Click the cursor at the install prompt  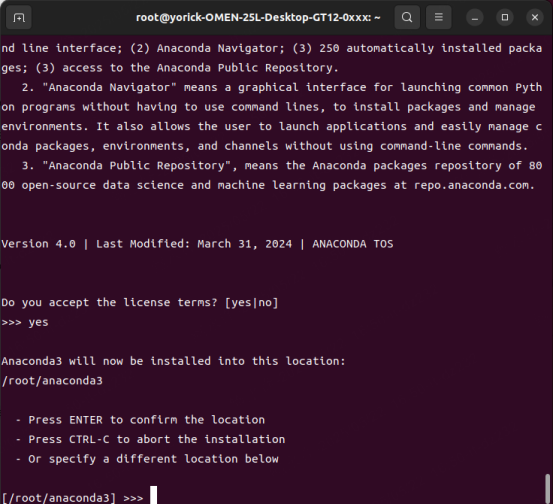[x=153, y=495]
